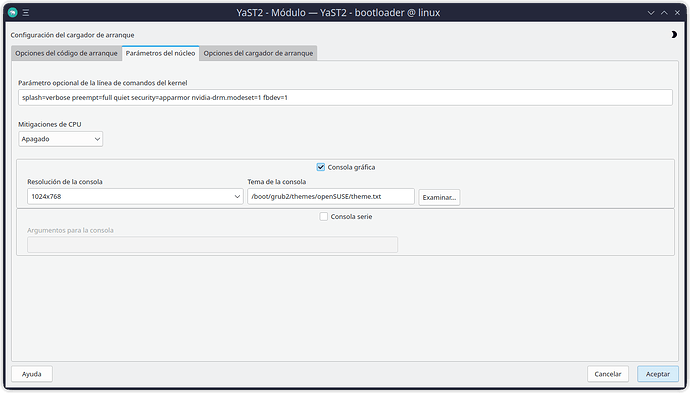Click the Examinar... button
Screen dimensions: 690x393
[439, 198]
